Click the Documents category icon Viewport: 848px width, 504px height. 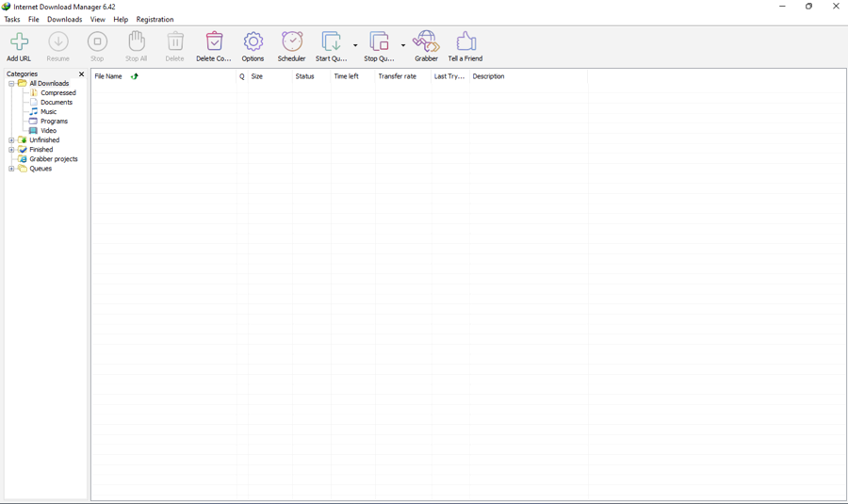(x=34, y=102)
